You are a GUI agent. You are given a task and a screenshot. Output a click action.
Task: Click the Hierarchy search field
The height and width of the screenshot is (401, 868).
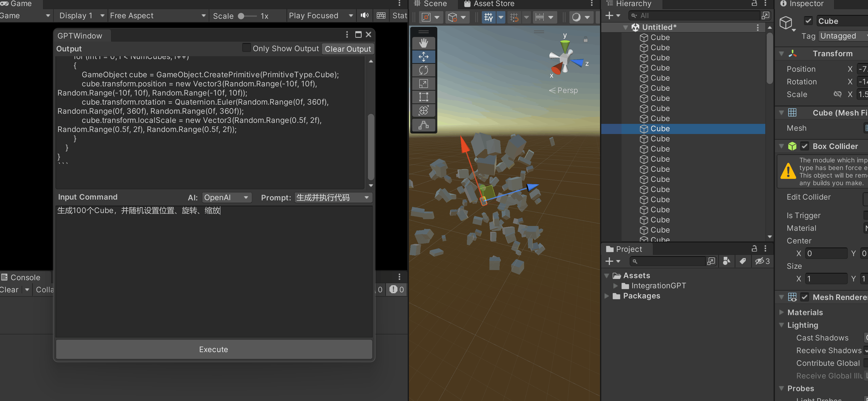point(694,15)
